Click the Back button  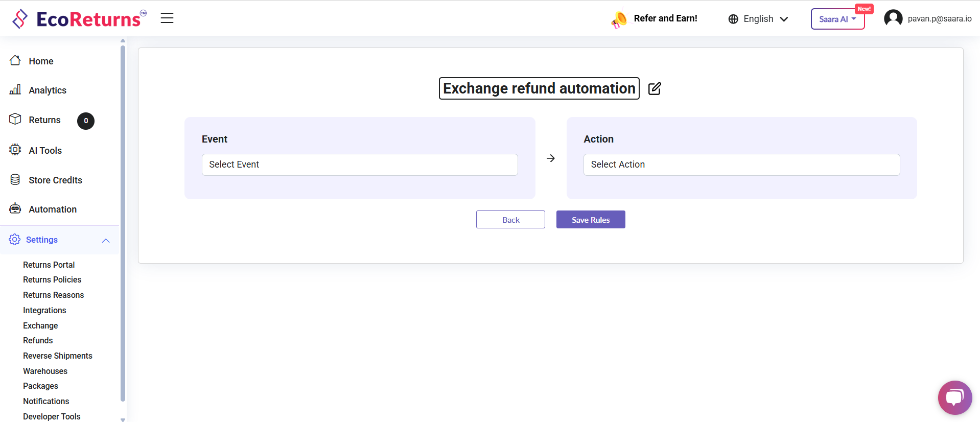[510, 220]
